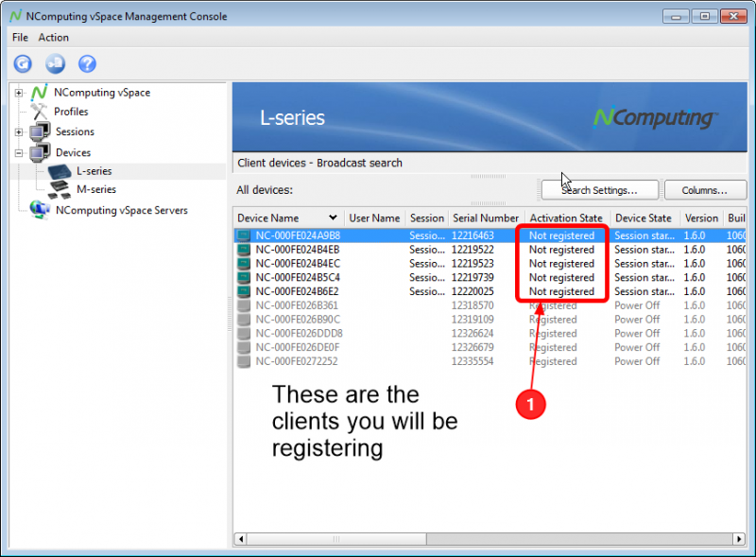Screen dimensions: 756x557
Task: Click the device icon for NC-000FE024B4EC
Action: click(244, 264)
